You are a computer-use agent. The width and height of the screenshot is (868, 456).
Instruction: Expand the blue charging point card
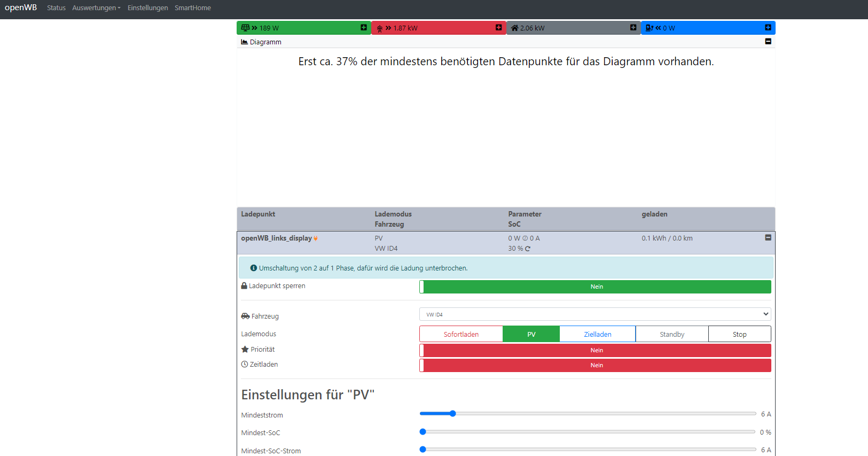coord(768,28)
